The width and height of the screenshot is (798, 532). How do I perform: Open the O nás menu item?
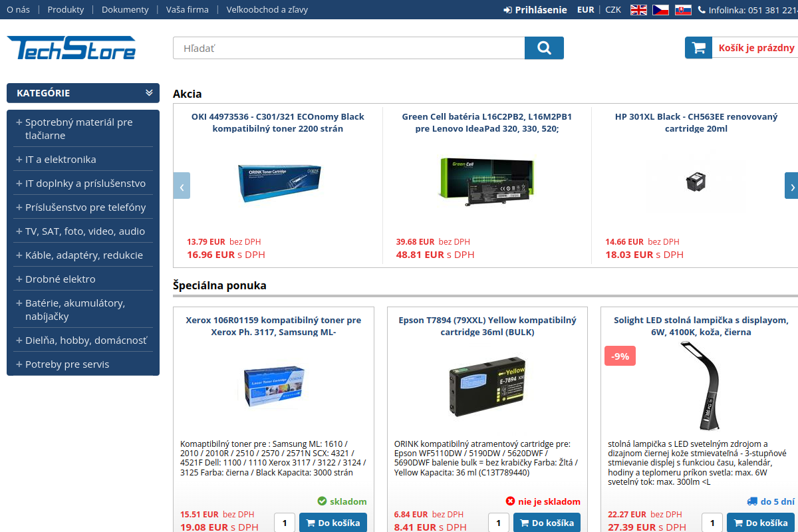click(18, 10)
